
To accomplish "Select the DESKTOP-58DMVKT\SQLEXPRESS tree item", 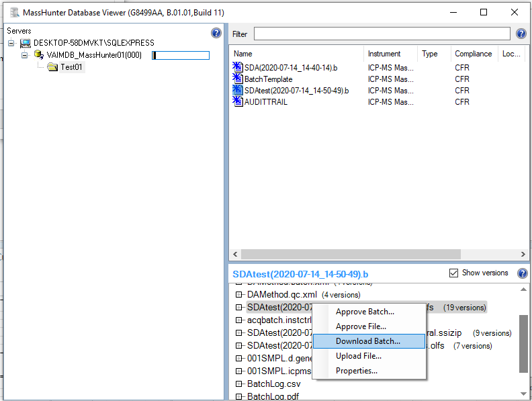I will (x=93, y=43).
